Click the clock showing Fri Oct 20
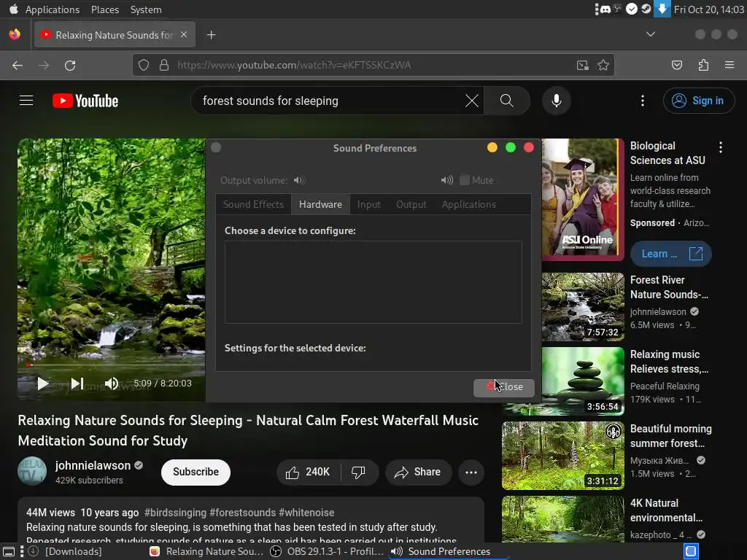 tap(708, 9)
